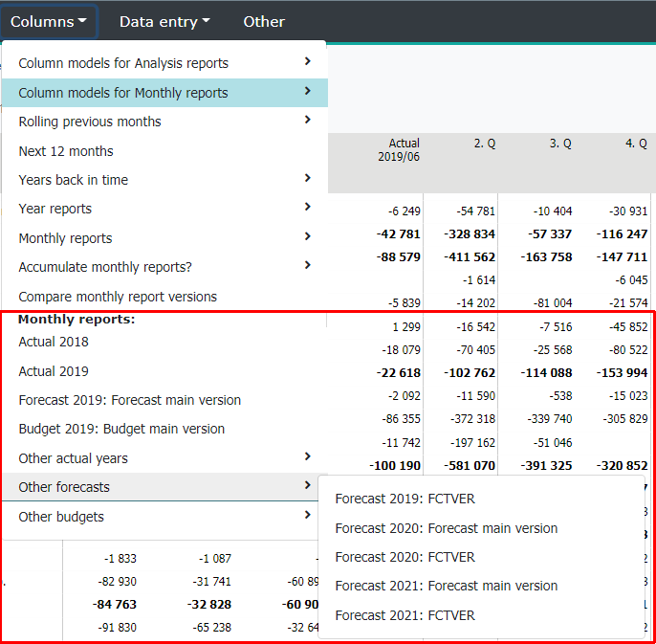Screen dimensions: 656x644
Task: Click the cell value -1 614
Action: point(478,279)
